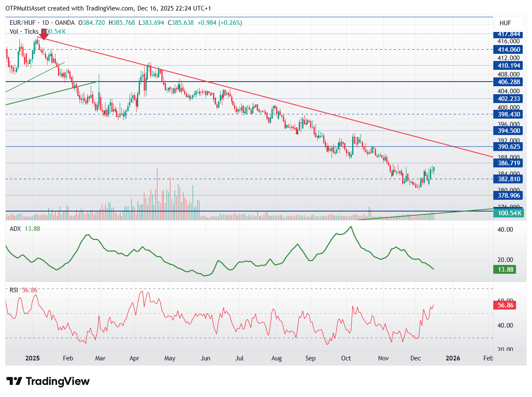Click the TradingView logo icon

[15, 381]
